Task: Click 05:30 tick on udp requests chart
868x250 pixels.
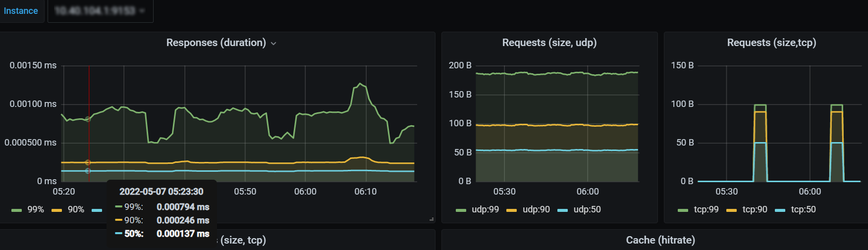Action: point(504,192)
